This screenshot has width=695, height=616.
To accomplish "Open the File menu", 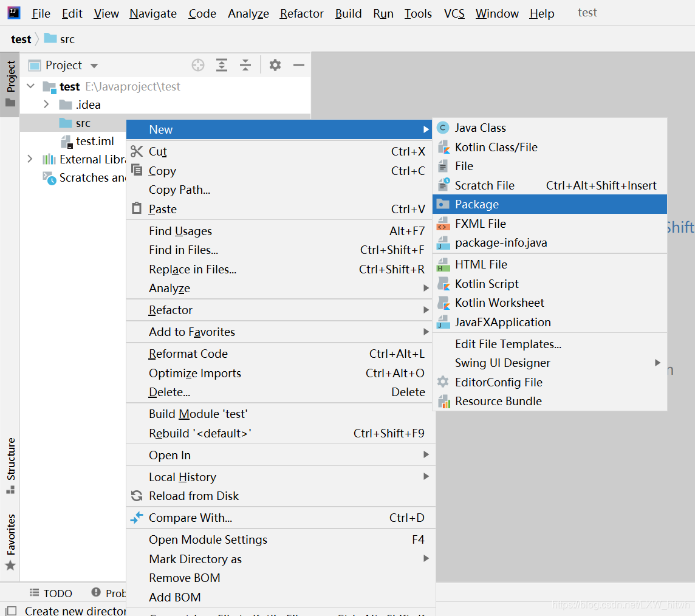I will [x=41, y=13].
